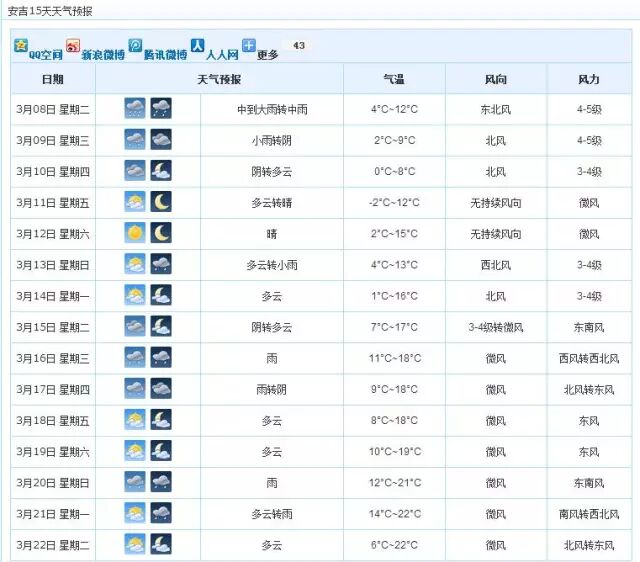Click the daytime overcast icon for 3月10日
Screen dimensions: 640x562
(135, 171)
